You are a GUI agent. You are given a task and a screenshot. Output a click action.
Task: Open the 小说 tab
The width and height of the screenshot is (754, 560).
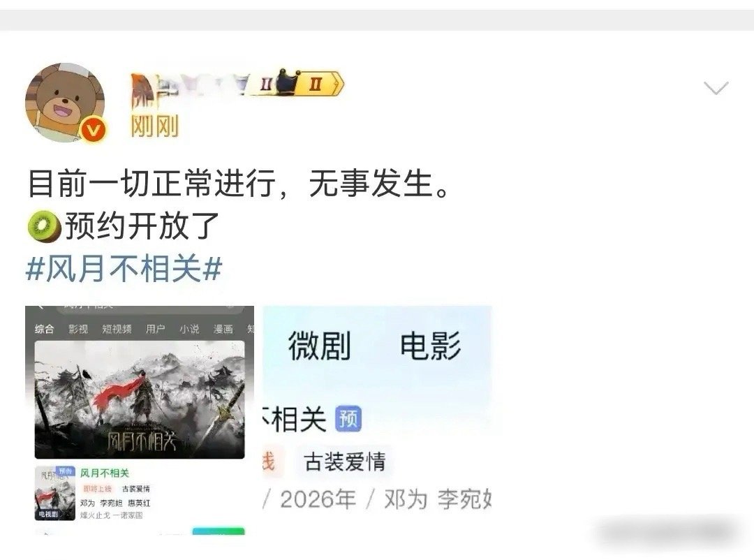tap(189, 329)
